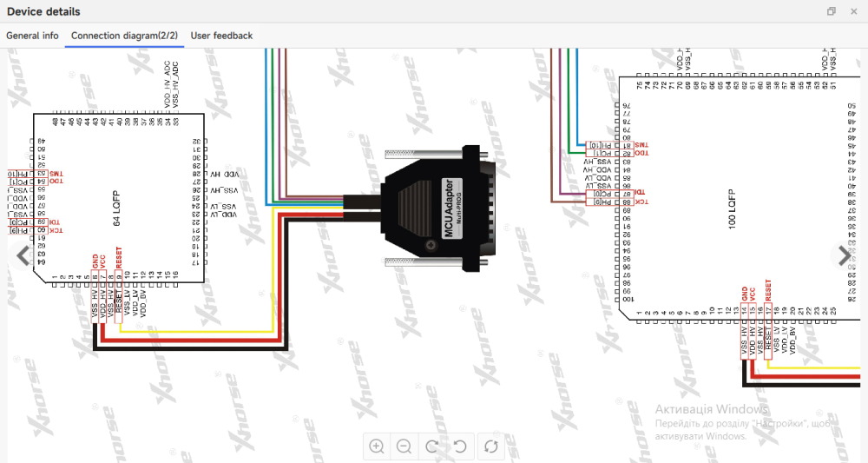Switch to the User feedback tab
Image resolution: width=868 pixels, height=463 pixels.
click(x=221, y=36)
